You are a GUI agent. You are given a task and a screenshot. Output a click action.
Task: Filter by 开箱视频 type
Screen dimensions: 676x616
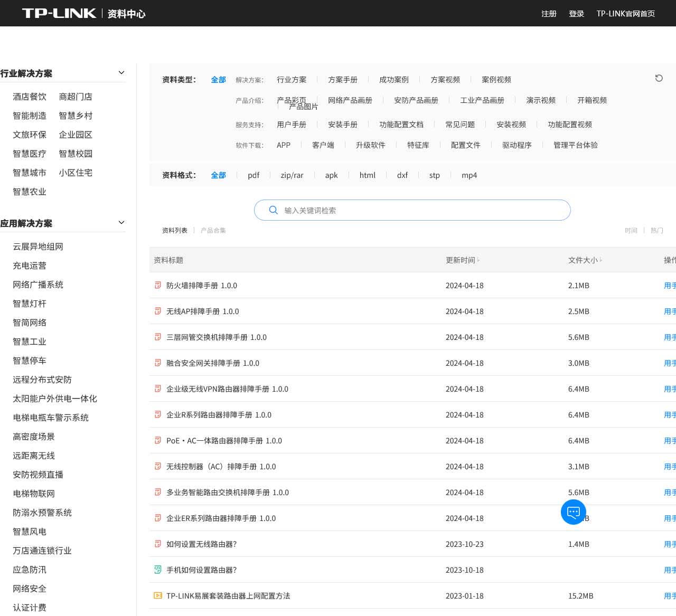click(592, 100)
